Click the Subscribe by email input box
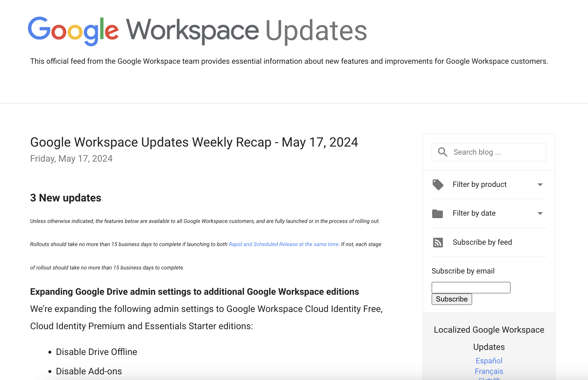This screenshot has width=588, height=380. (x=471, y=287)
